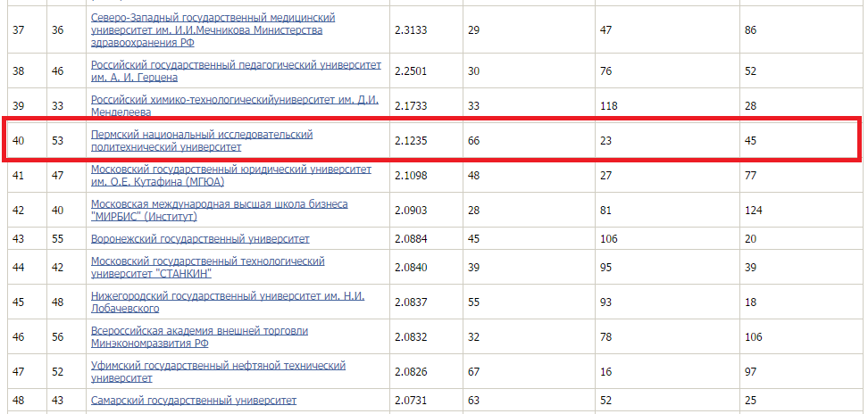This screenshot has width=868, height=414.
Task: Click value 77 in Кутафина row
Action: tap(751, 176)
